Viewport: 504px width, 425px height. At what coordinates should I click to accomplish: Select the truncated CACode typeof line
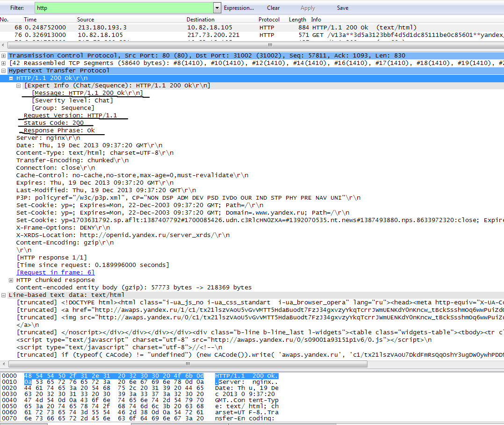click(260, 355)
